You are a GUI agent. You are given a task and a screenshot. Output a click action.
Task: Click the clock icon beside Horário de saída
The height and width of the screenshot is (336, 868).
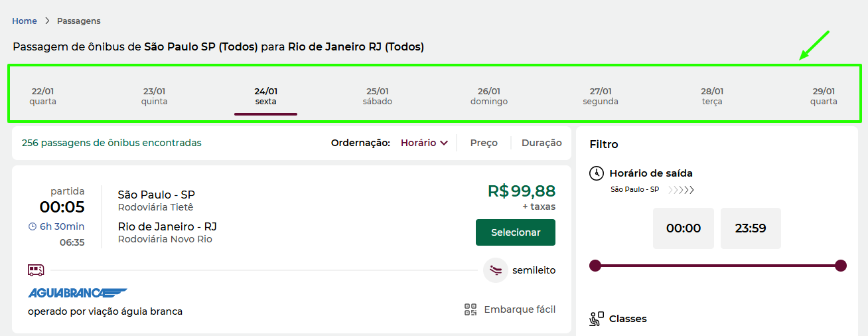pos(597,173)
